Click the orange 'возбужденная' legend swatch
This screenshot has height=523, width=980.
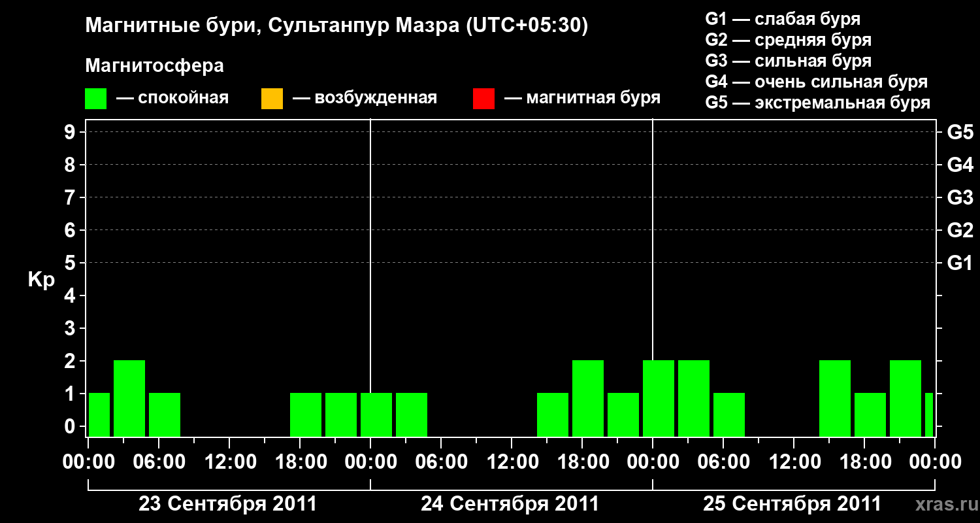272,99
